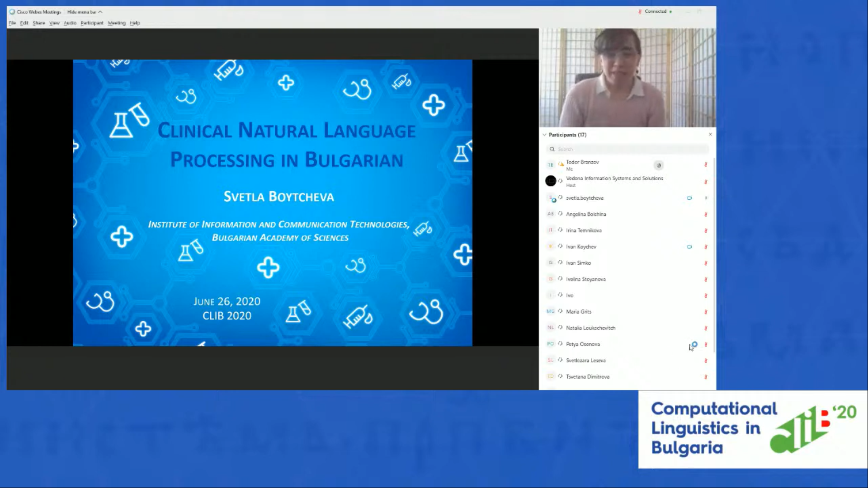The image size is (868, 488).
Task: Click the black host avatar of Vedena Information Systems
Action: click(551, 181)
